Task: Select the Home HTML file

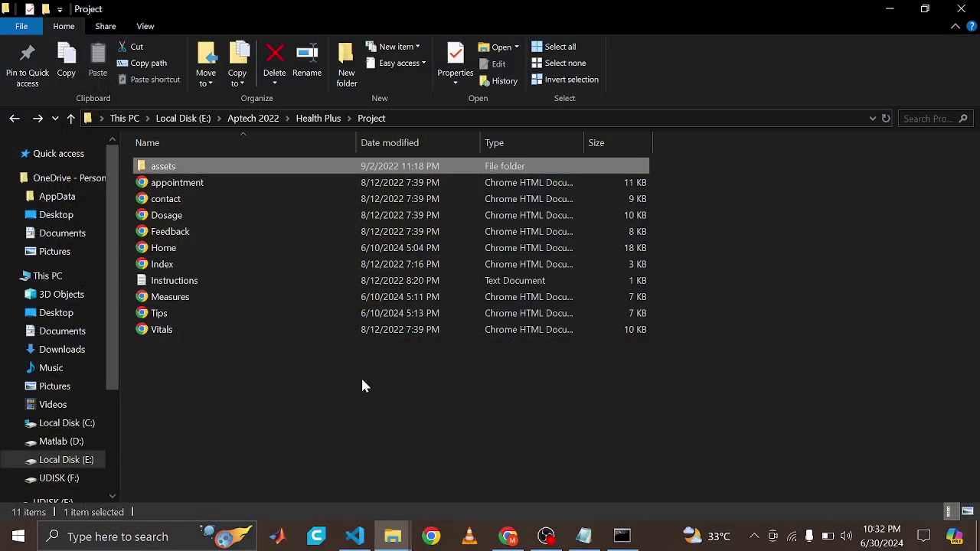Action: [x=391, y=248]
